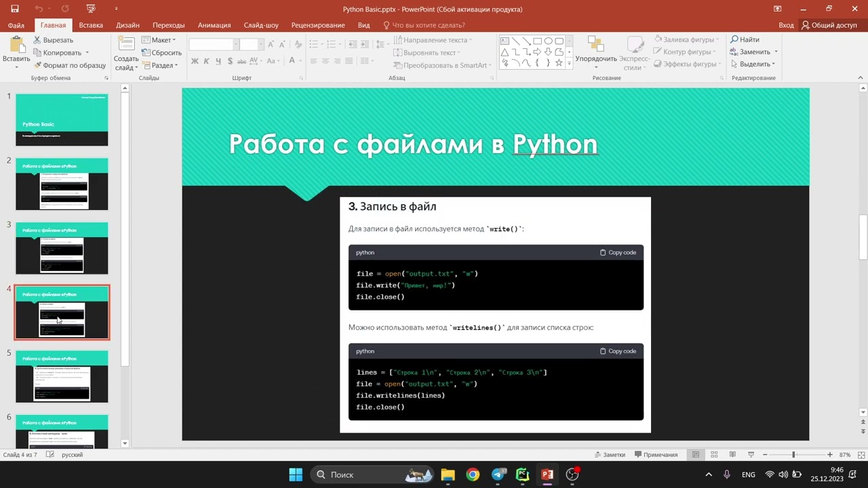Screen dimensions: 868x488
Task: Click Общий доступ share button
Action: coord(829,25)
